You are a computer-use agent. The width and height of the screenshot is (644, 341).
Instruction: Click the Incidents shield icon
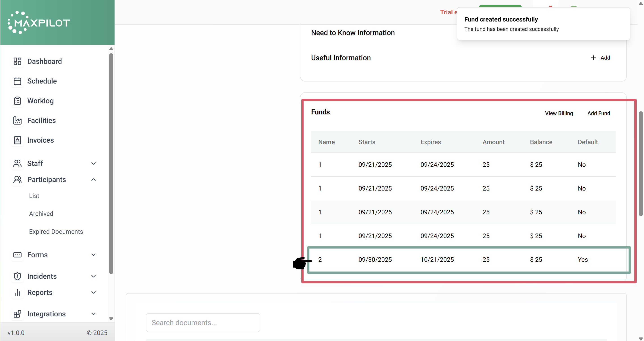(x=17, y=276)
